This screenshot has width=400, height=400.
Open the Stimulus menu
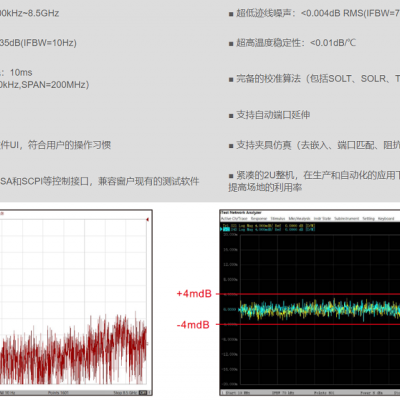[x=278, y=219]
